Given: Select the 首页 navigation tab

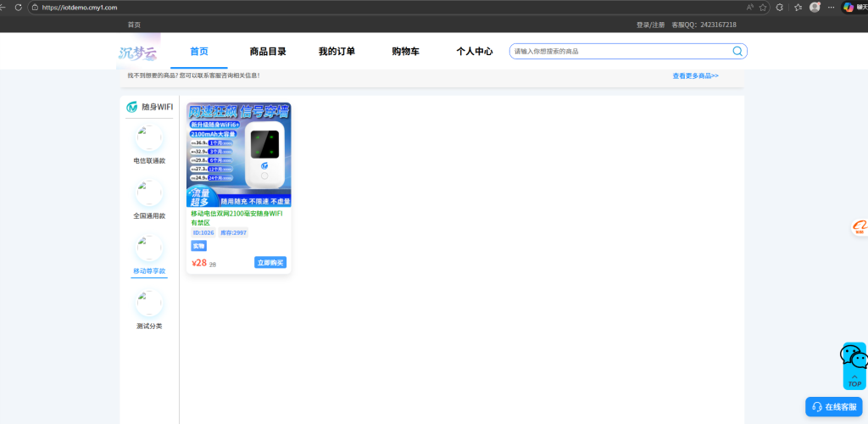Looking at the screenshot, I should point(198,52).
